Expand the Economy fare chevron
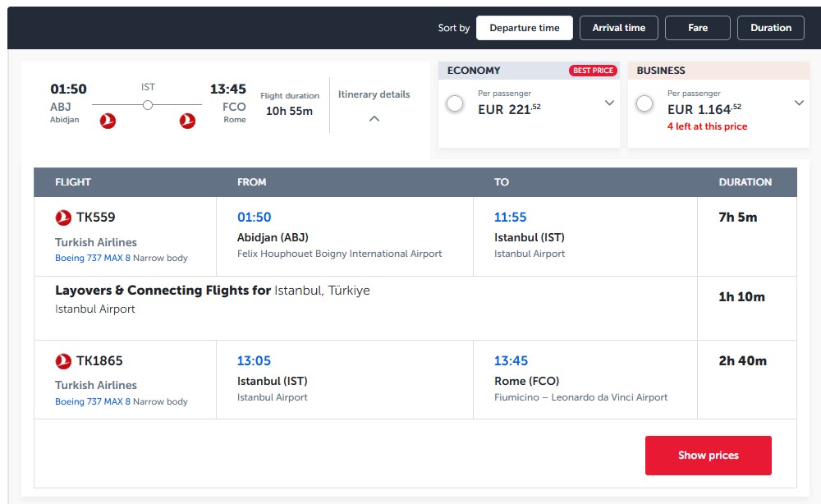Screen dimensions: 821x504 point(609,103)
